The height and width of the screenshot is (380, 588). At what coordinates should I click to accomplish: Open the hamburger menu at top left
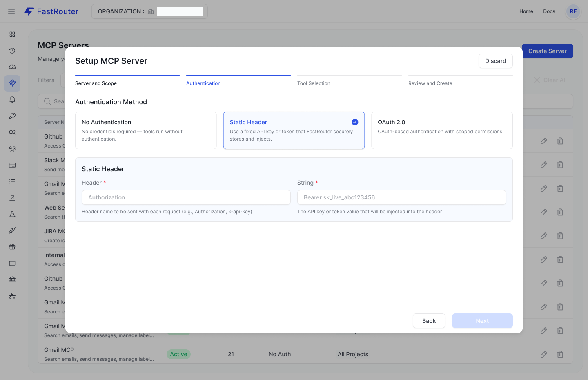(11, 11)
